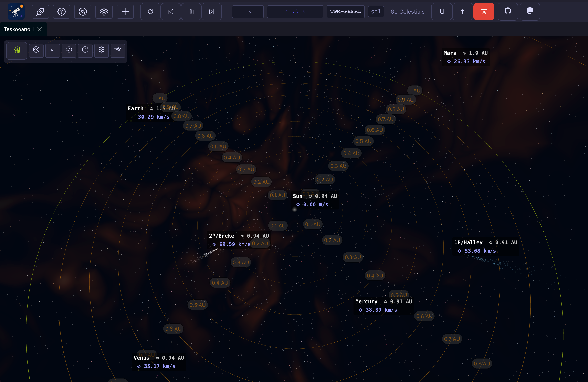Click the Sun body in the viewport
This screenshot has height=382, width=588.
294,210
